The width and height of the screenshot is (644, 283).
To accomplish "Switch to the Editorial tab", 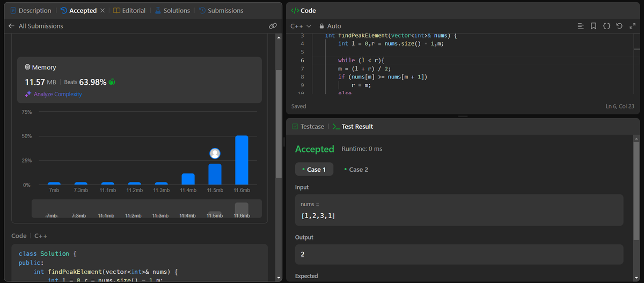I will click(x=129, y=11).
